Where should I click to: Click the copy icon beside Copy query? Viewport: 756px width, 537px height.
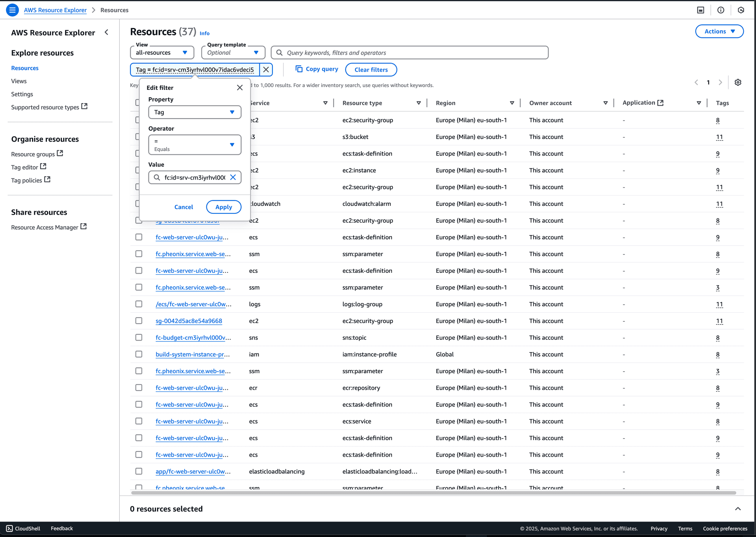click(299, 69)
